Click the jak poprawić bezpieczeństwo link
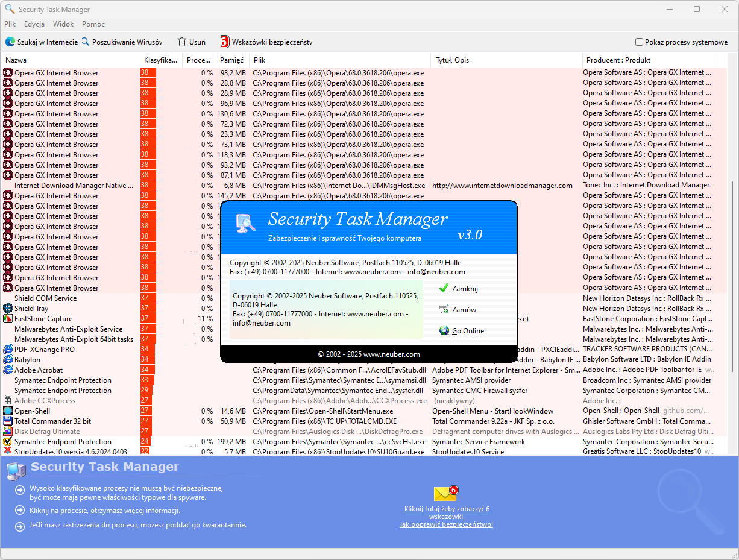 447,524
